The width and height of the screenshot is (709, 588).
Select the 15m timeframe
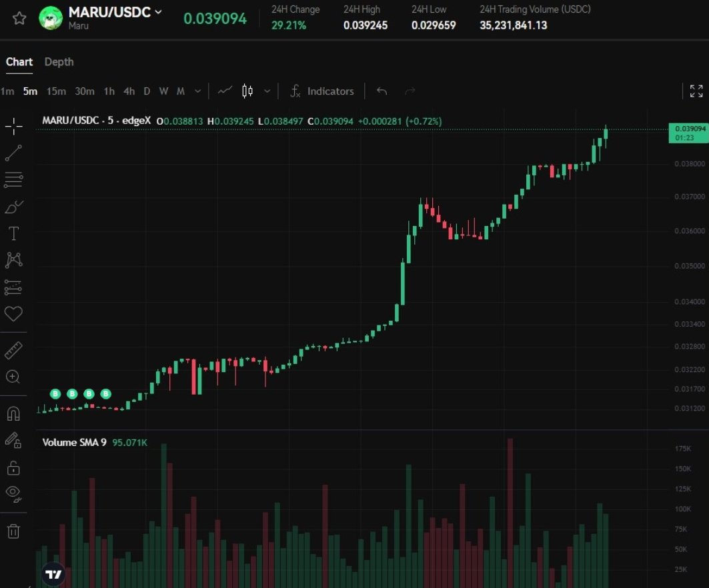(56, 91)
